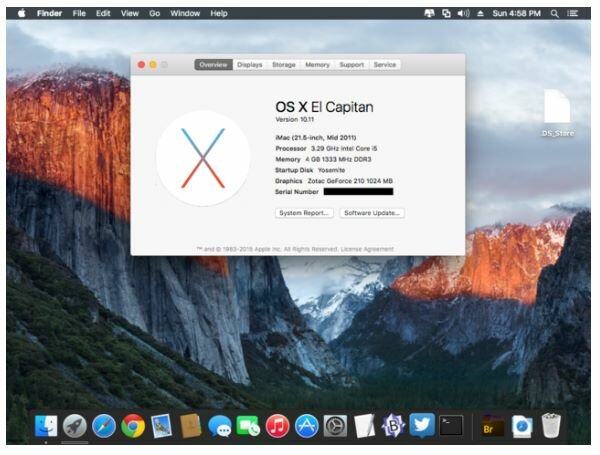This screenshot has height=455, width=600.
Task: Open the File menu
Action: click(79, 13)
